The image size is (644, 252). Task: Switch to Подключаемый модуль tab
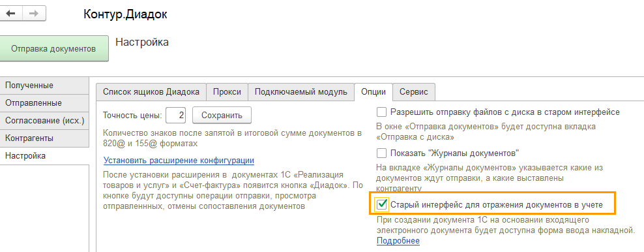tap(301, 91)
